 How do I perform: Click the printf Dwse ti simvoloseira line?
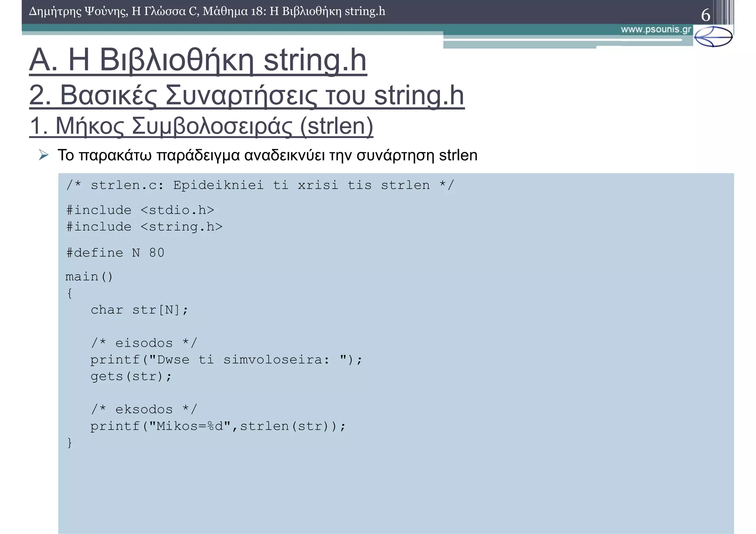(226, 359)
